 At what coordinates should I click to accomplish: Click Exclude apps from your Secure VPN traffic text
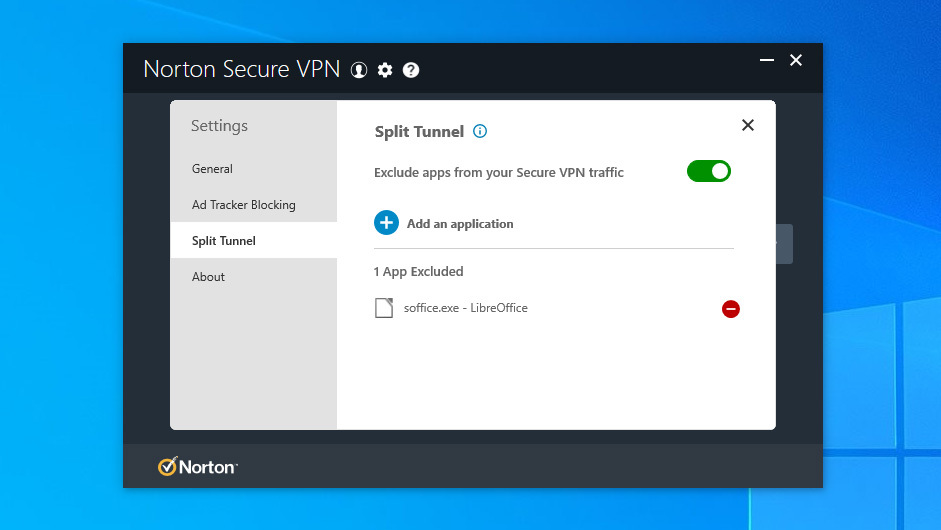coord(499,172)
